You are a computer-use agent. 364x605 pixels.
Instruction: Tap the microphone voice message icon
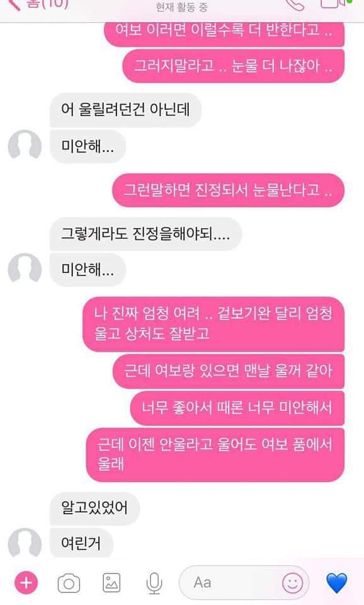154,582
